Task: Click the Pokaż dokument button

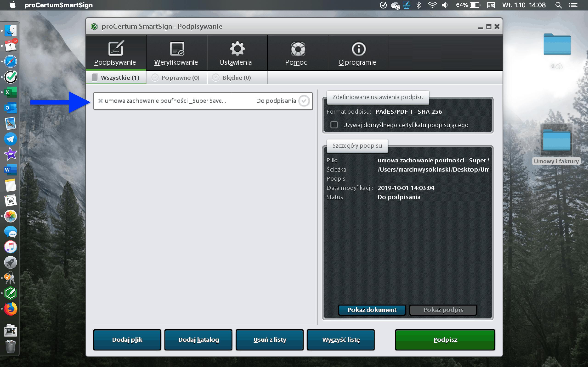Action: (372, 310)
